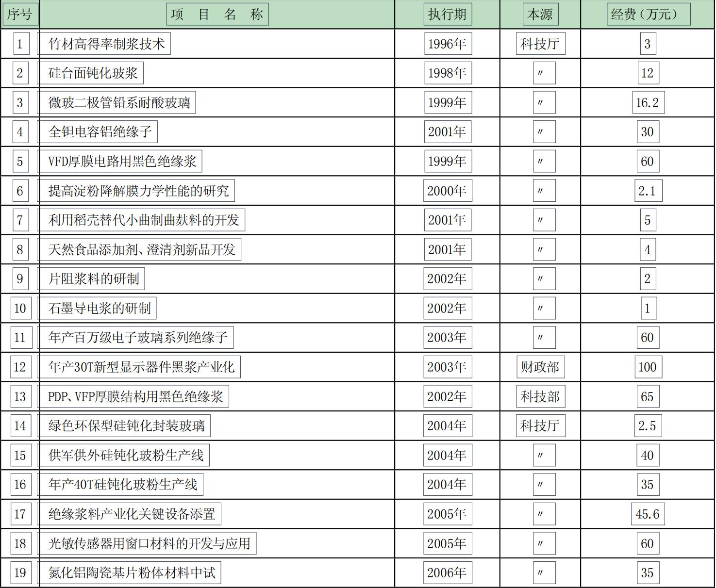Click 年产40T硅钝化玻粉生产线

[121, 485]
